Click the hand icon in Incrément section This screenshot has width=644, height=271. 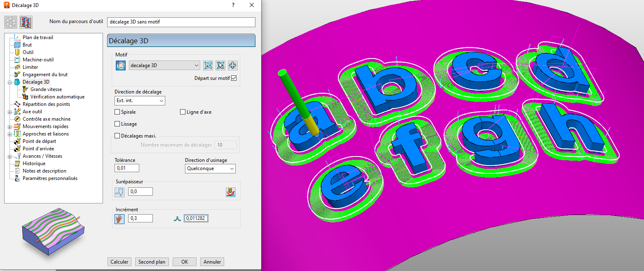point(119,219)
